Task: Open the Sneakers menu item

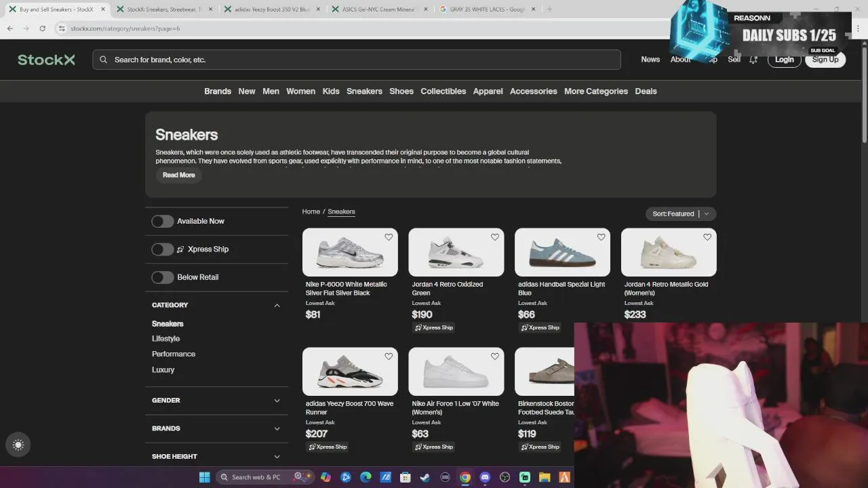Action: tap(364, 91)
